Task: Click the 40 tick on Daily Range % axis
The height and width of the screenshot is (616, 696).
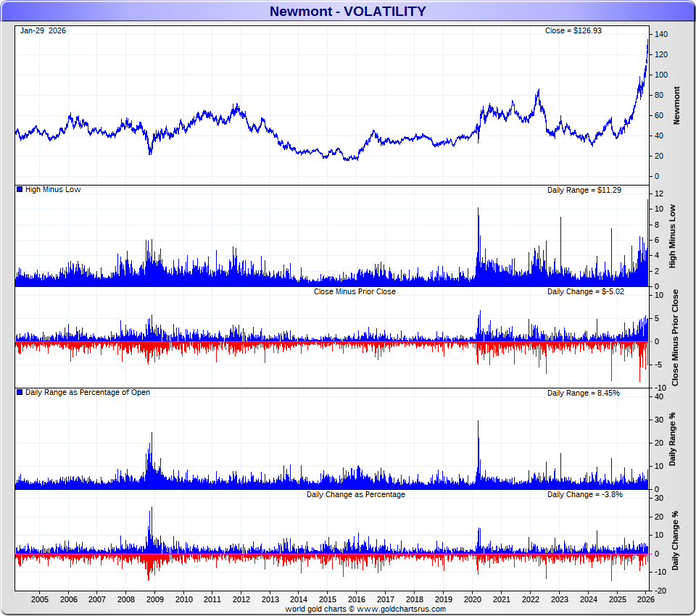Action: click(x=659, y=396)
